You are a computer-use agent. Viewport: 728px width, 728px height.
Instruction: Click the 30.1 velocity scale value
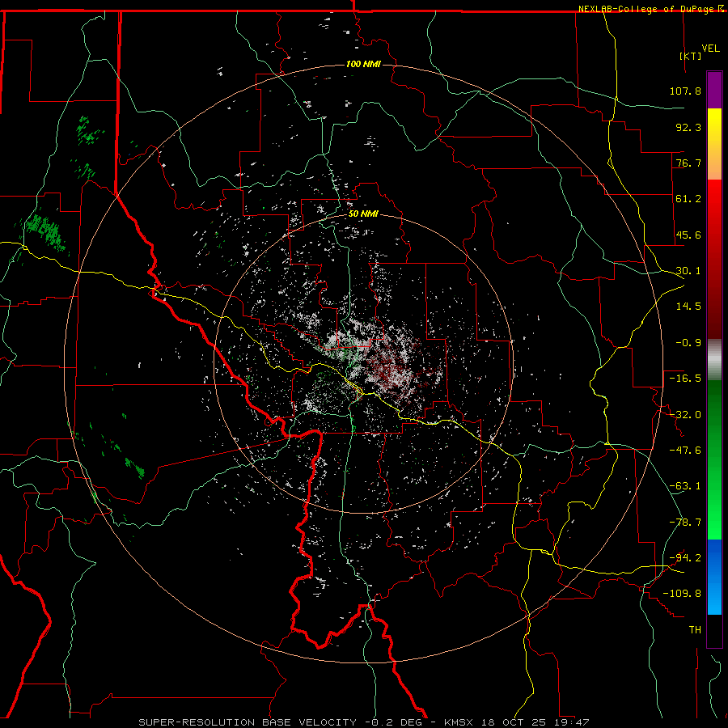[688, 271]
